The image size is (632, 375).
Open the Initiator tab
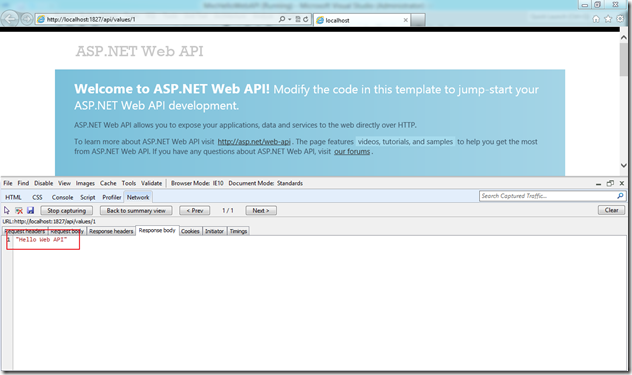pyautogui.click(x=214, y=231)
